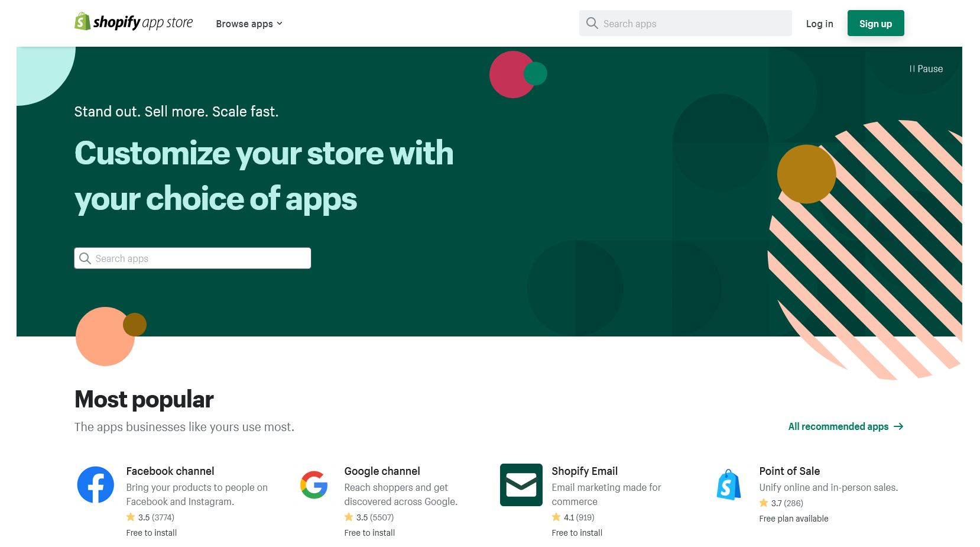Focus the hero Search apps input box
Screen dimensions: 980x547
pyautogui.click(x=201, y=258)
